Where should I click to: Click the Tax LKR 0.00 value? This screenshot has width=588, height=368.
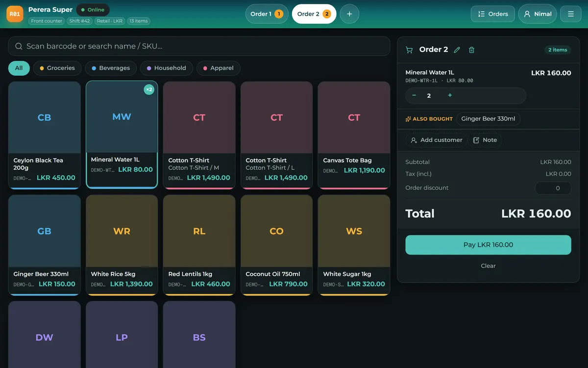pyautogui.click(x=558, y=174)
